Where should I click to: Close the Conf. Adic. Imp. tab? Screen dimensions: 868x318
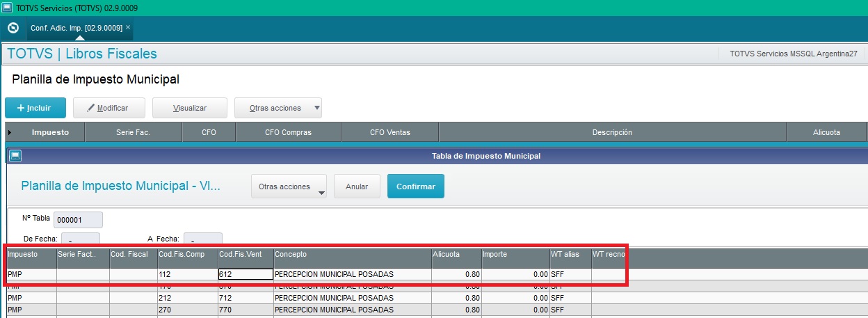(x=128, y=27)
